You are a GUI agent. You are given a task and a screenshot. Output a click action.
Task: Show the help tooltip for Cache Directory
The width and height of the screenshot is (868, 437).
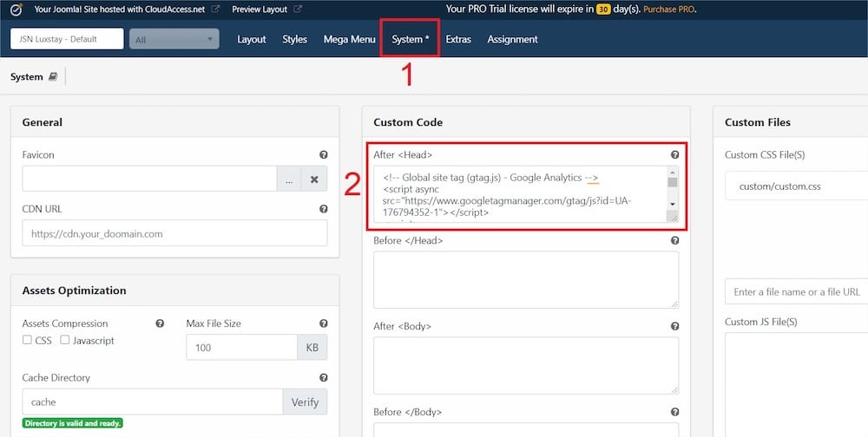(x=323, y=378)
